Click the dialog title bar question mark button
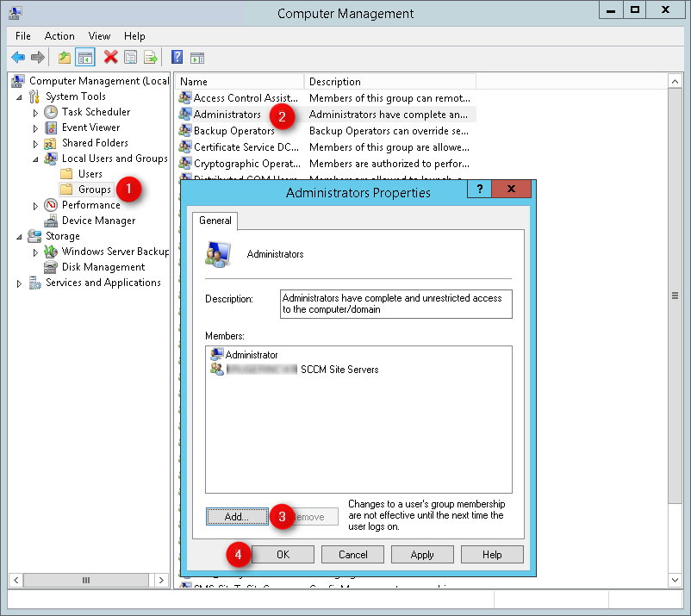 point(479,189)
